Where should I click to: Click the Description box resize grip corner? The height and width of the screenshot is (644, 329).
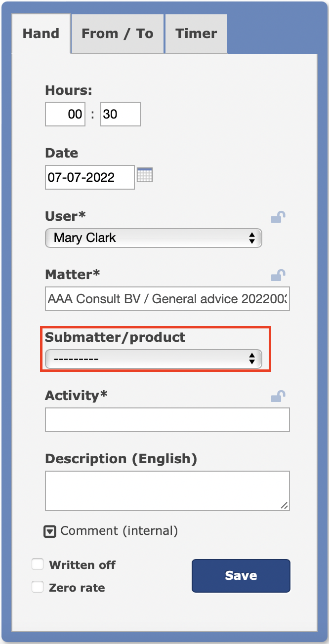click(284, 505)
